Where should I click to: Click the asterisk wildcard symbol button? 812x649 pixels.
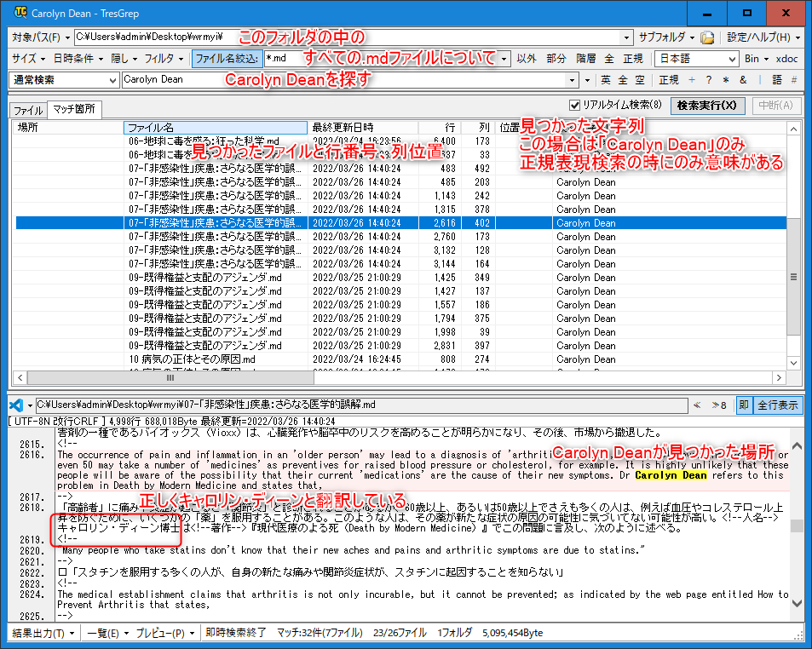(726, 80)
